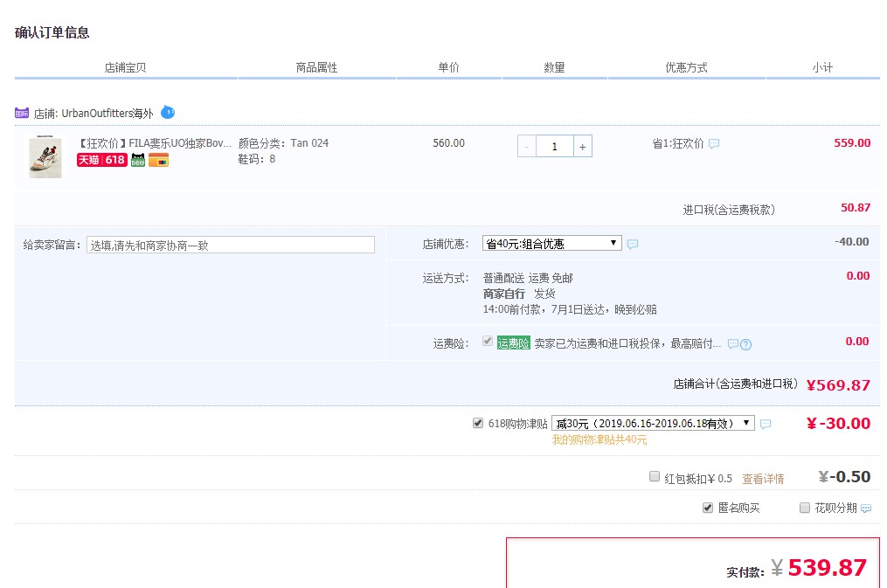Click the 560.00 unit price
This screenshot has height=588, width=887.
(x=449, y=143)
